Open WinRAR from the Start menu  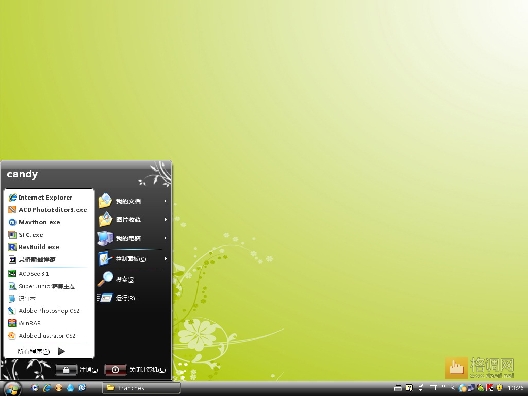[x=24, y=323]
